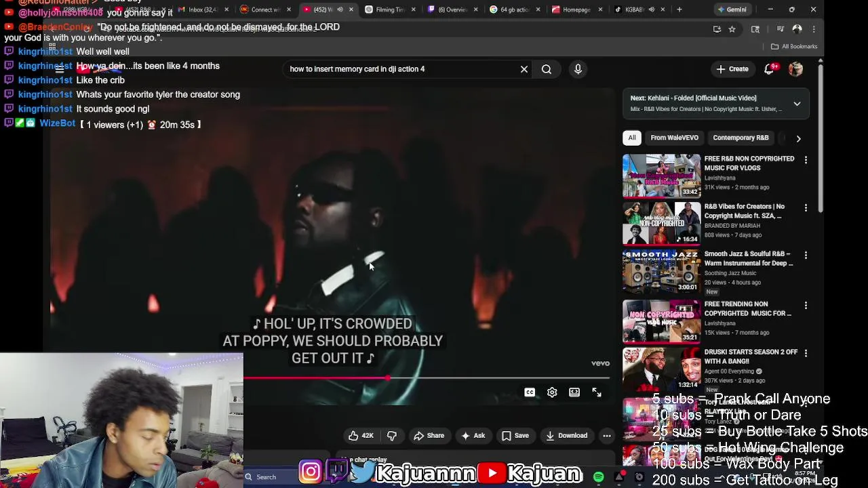The image size is (868, 488).
Task: Open options for FREE TRENDING NON COPYRIGHTED video
Action: [806, 306]
